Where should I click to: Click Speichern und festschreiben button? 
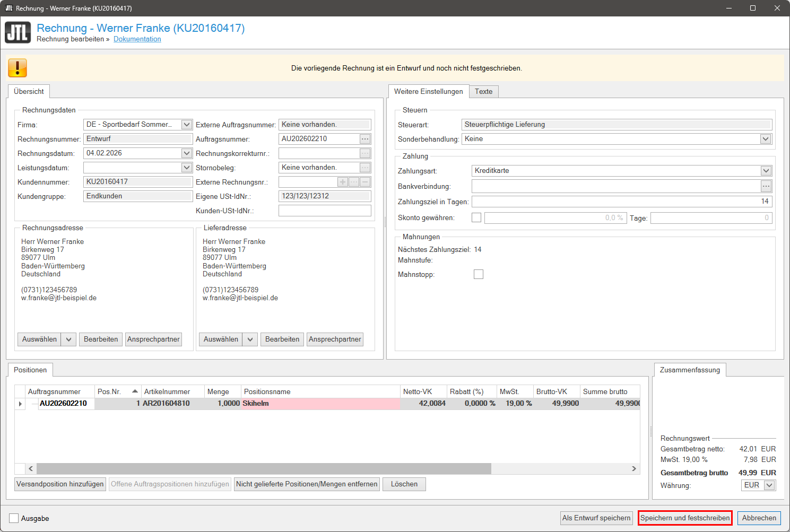coord(685,518)
